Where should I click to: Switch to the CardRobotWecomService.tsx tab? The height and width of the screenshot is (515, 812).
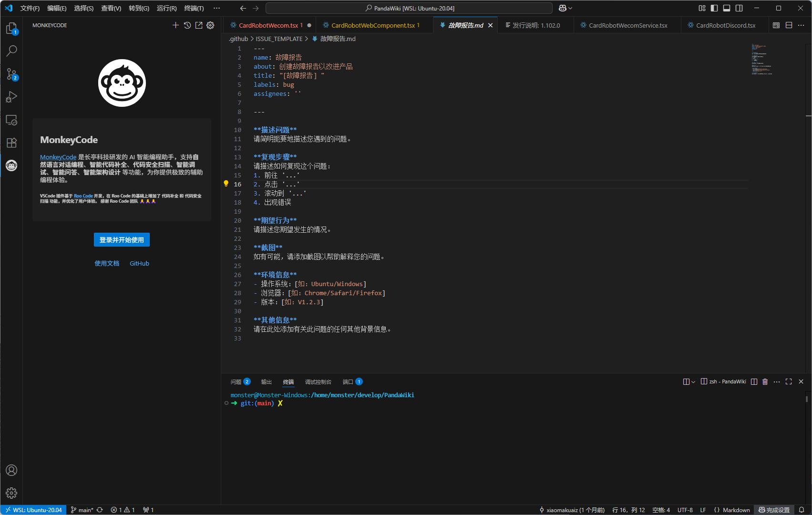tap(627, 25)
